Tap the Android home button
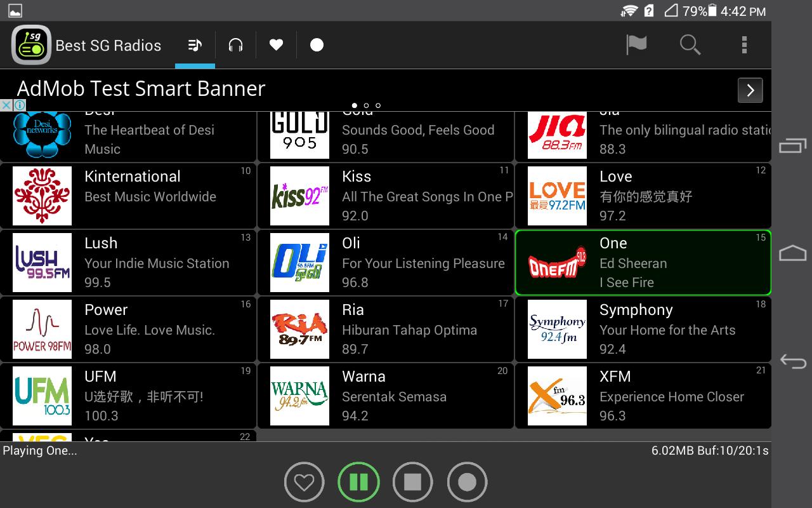 pyautogui.click(x=792, y=253)
